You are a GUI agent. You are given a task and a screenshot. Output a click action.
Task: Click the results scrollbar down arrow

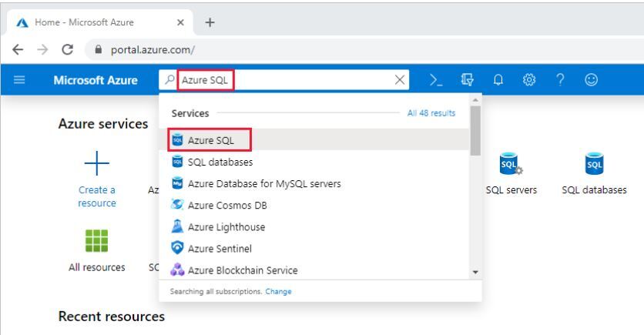(475, 272)
